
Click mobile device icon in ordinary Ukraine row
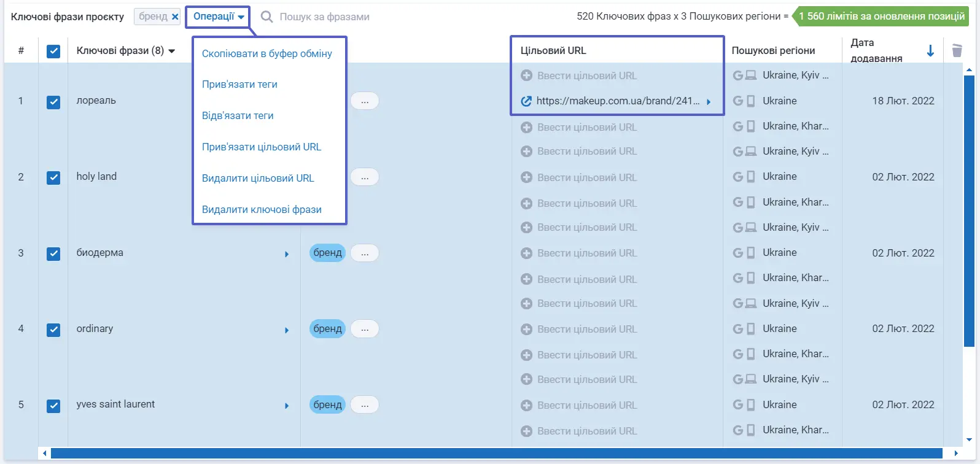(x=750, y=329)
